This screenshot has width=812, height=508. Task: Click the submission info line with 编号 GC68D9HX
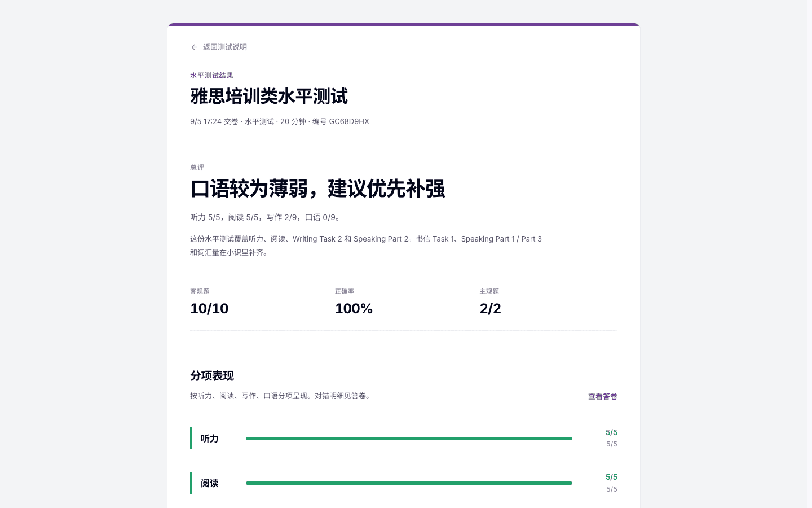click(280, 121)
